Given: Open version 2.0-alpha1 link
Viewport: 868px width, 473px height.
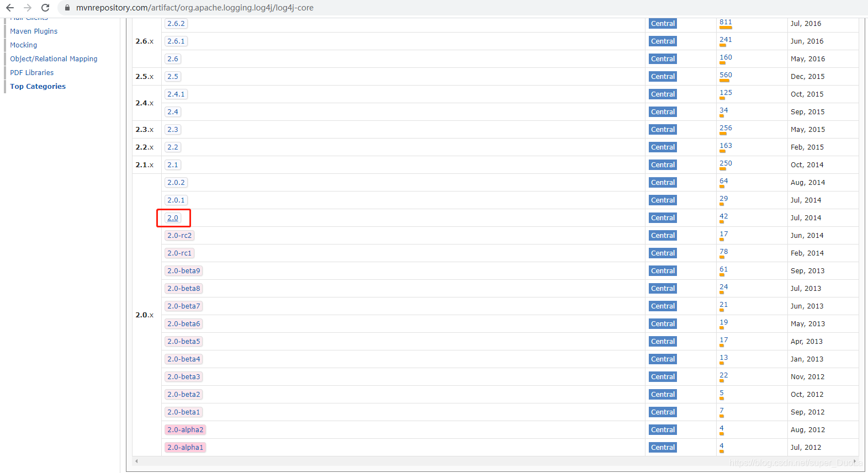Looking at the screenshot, I should tap(186, 448).
